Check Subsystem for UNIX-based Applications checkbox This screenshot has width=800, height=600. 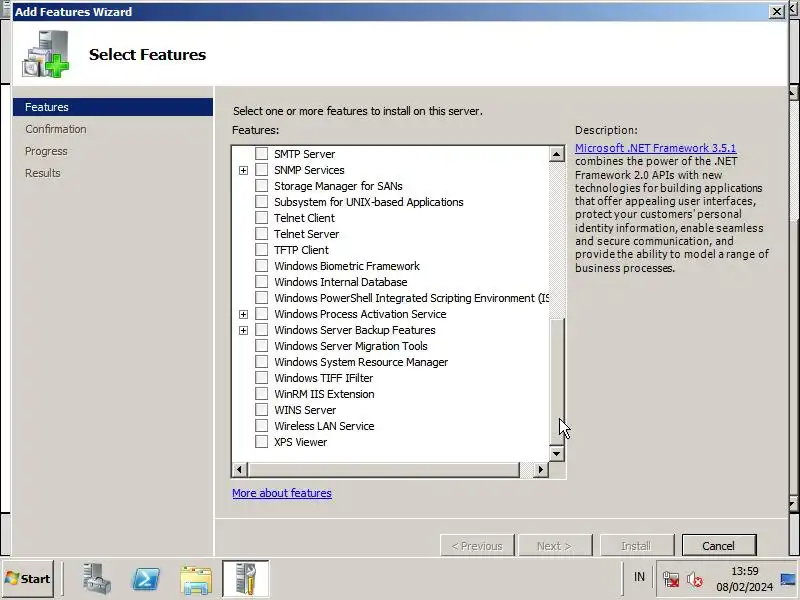tap(261, 202)
